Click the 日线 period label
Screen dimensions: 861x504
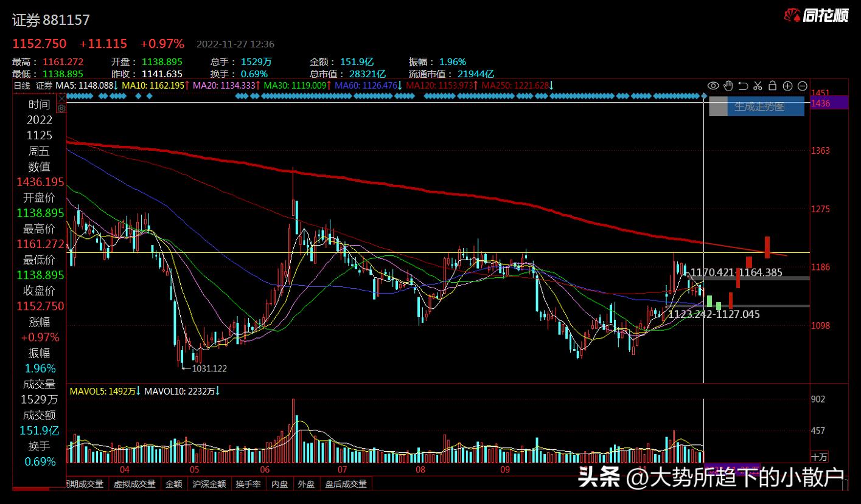tap(21, 86)
